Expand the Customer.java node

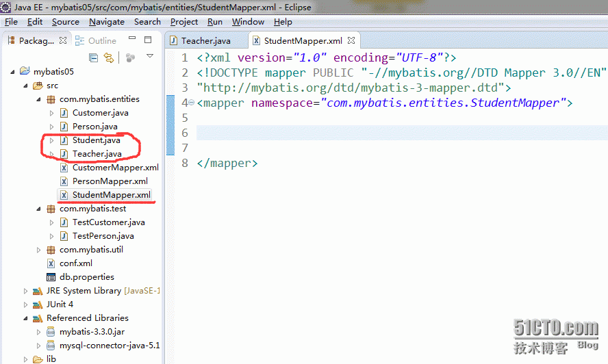coord(51,113)
